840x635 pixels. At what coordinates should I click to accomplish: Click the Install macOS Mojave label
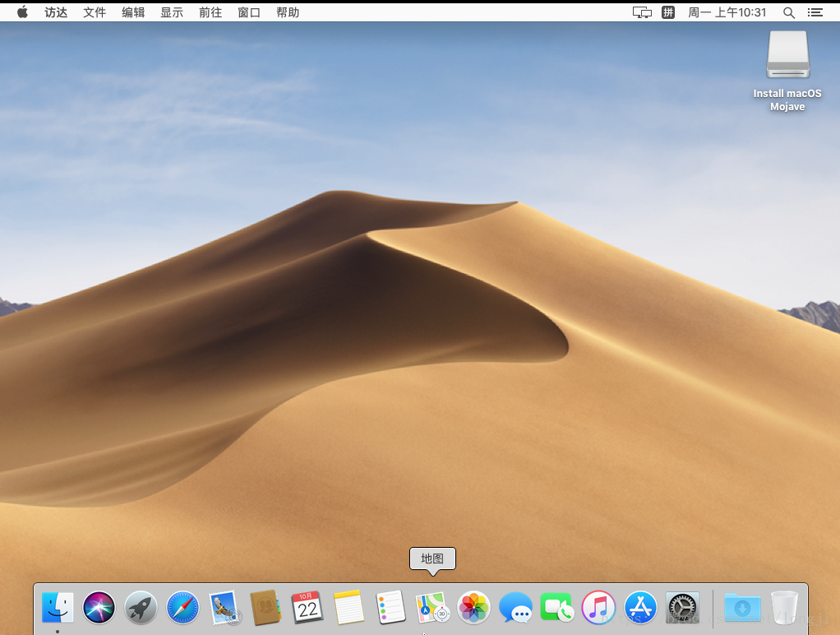point(787,100)
